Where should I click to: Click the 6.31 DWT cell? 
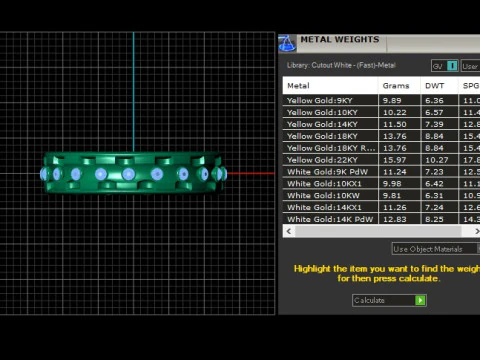click(x=439, y=196)
